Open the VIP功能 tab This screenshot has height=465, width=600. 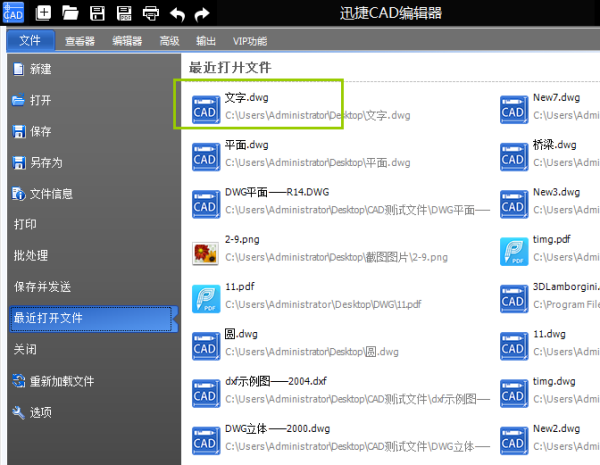tap(250, 41)
